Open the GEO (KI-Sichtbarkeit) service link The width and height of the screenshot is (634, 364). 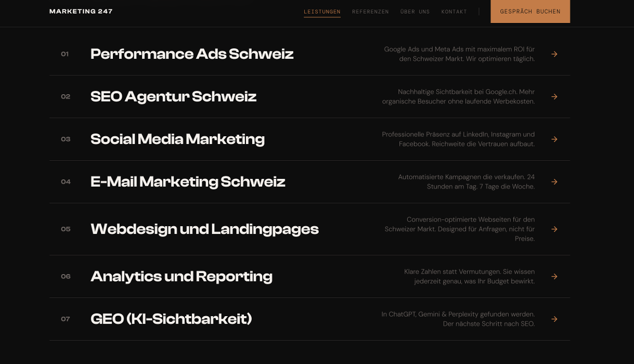pyautogui.click(x=171, y=319)
